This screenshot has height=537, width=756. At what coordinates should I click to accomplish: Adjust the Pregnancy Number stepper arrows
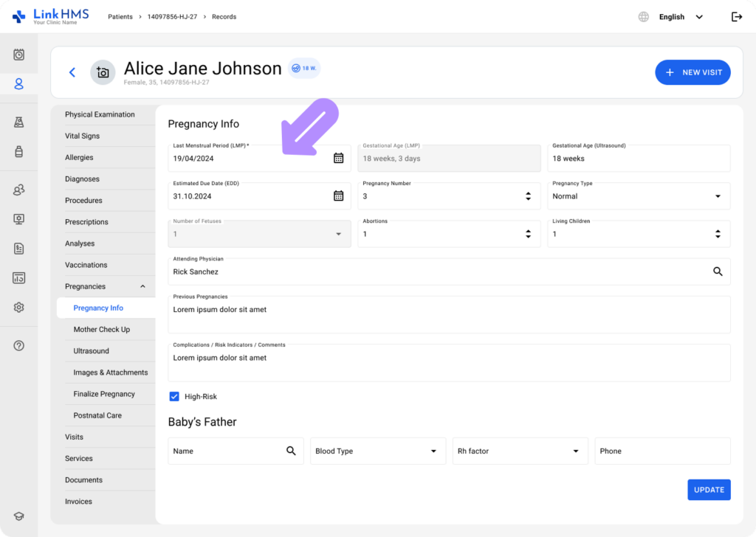(x=528, y=196)
